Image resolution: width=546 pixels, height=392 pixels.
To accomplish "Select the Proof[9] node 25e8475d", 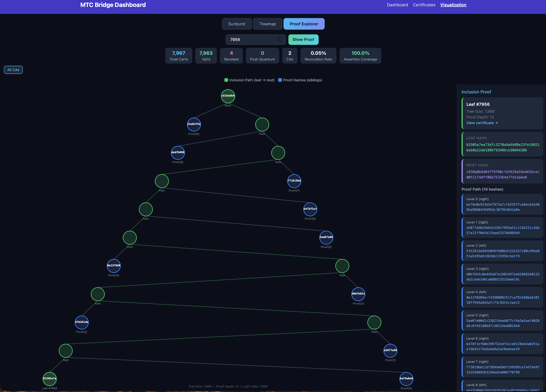I will click(x=194, y=124).
